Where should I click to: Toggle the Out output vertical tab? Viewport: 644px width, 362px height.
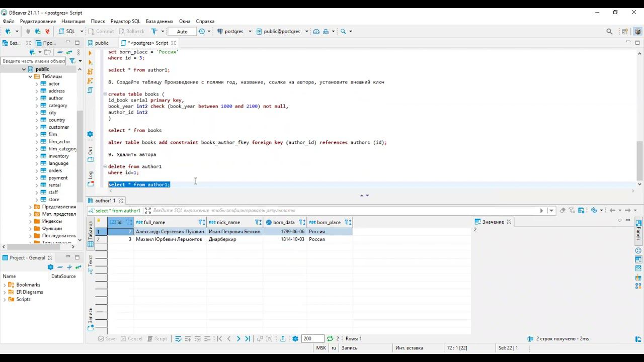[x=91, y=154]
